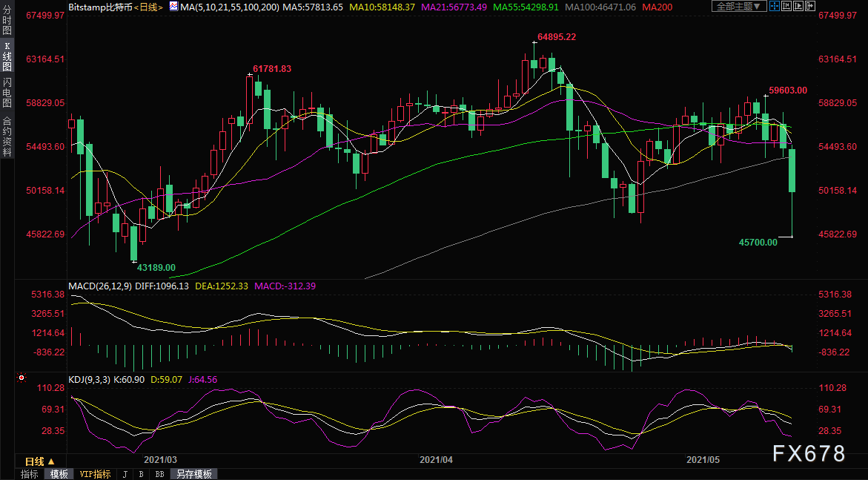This screenshot has width=868, height=480.
Task: Switch to 分时图 time-share view
Action: [7, 19]
